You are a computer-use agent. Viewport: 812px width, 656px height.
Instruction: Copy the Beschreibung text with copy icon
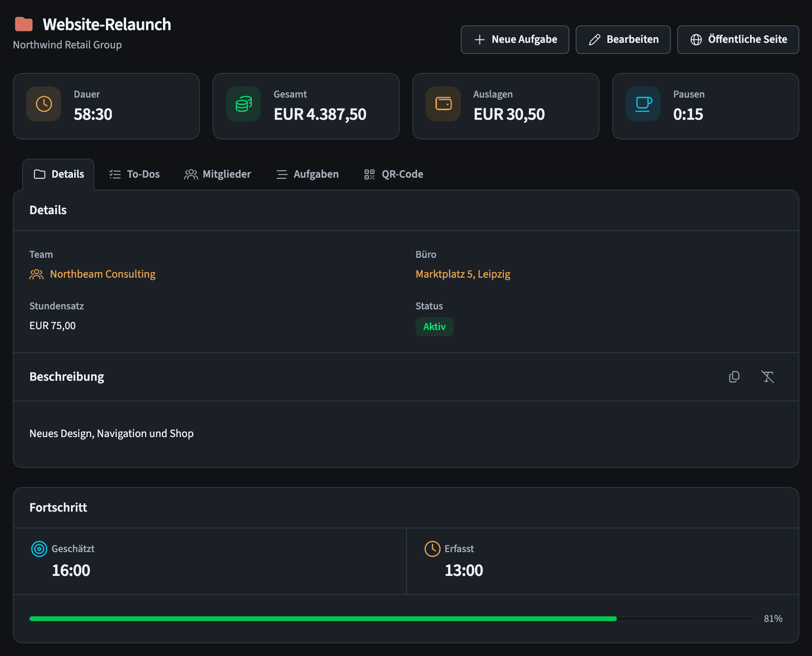click(734, 377)
